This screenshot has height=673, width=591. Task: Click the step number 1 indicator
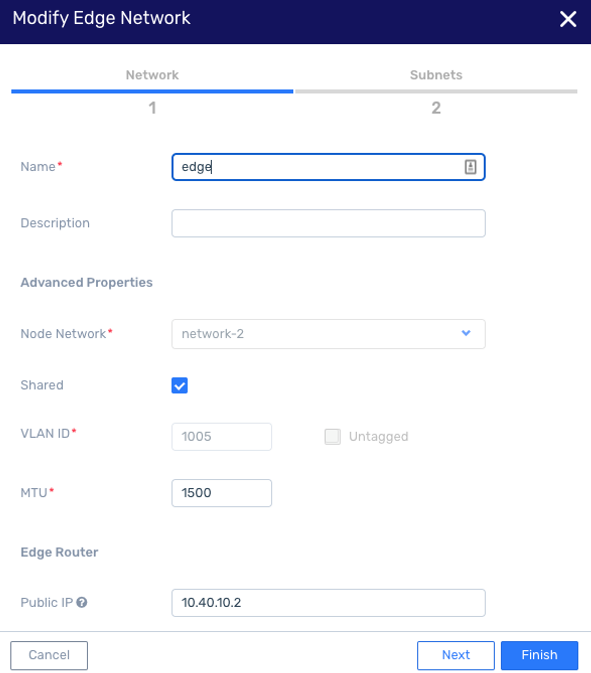[152, 108]
